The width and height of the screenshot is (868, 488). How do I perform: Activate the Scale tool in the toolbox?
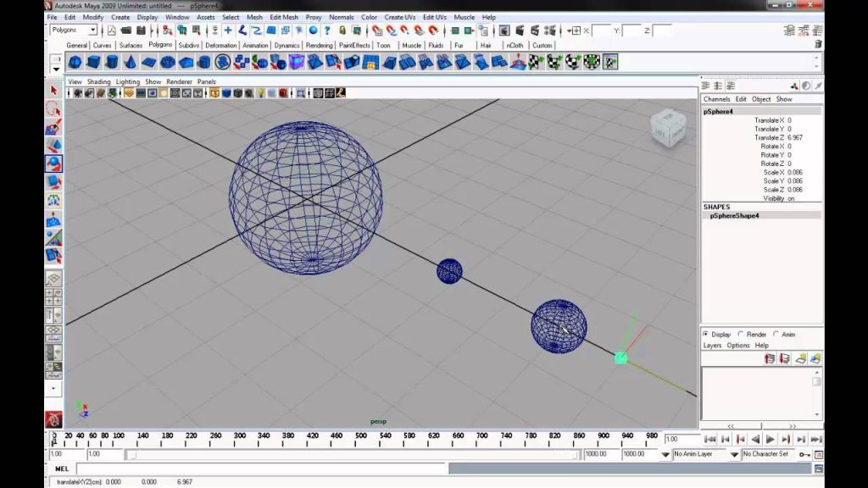click(53, 182)
